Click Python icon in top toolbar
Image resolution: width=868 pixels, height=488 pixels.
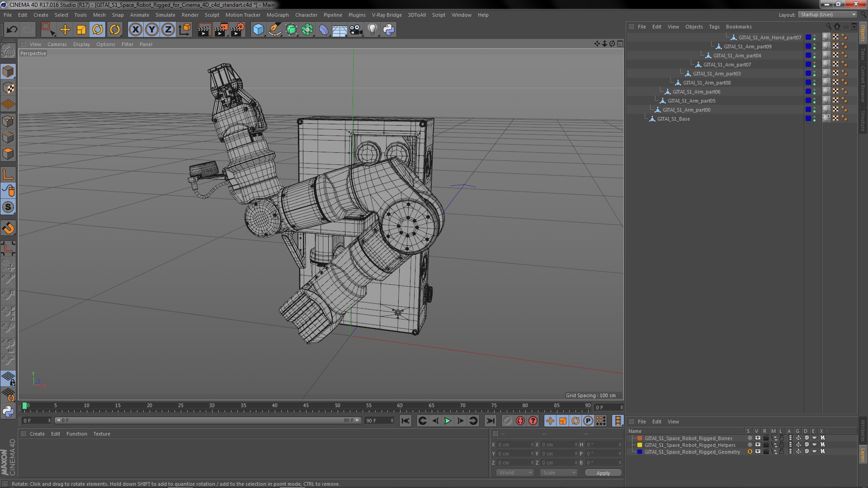point(389,30)
